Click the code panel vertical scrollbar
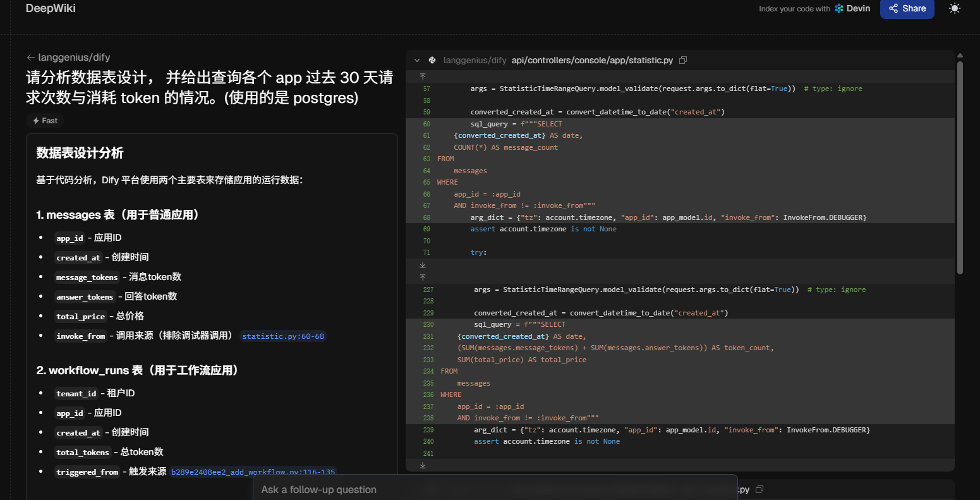The height and width of the screenshot is (500, 980). [x=960, y=168]
